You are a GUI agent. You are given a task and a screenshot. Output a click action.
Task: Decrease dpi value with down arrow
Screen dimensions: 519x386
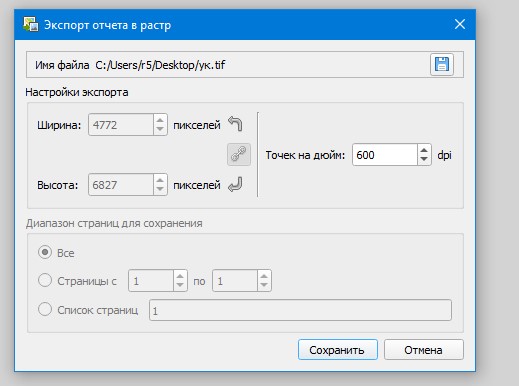click(x=424, y=159)
